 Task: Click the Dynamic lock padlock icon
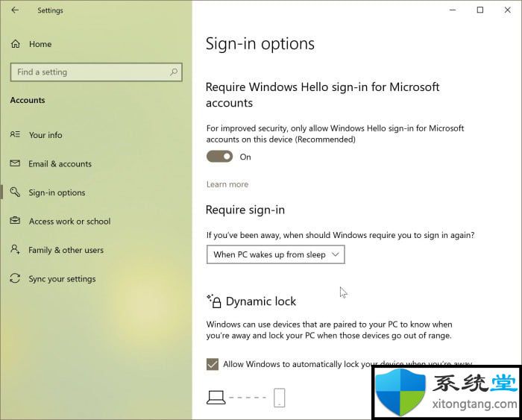click(x=214, y=301)
